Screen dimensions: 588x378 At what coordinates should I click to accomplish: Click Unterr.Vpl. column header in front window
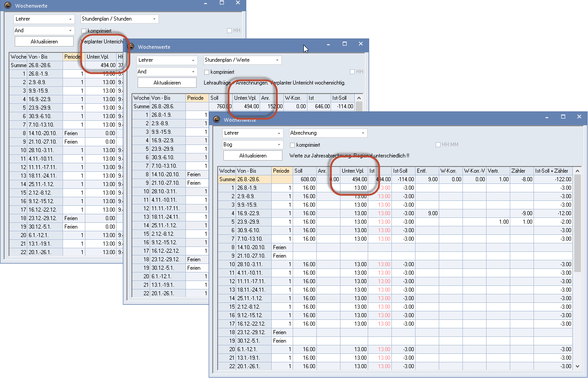354,171
